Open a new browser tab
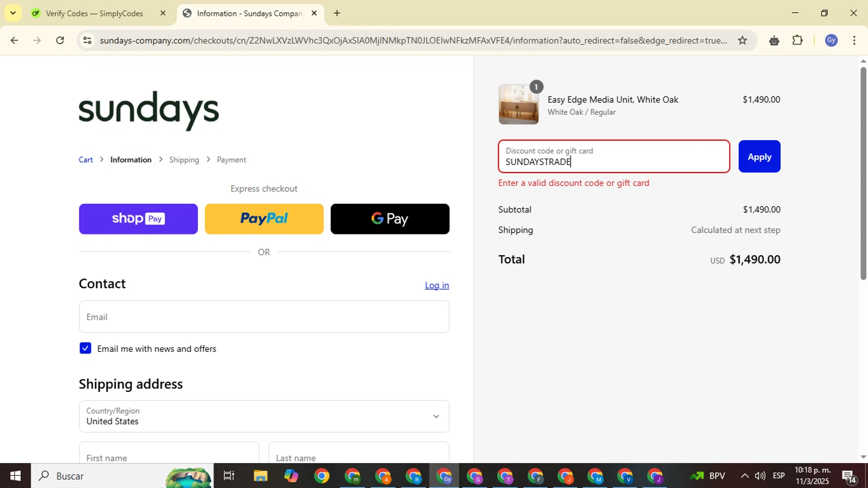This screenshot has width=868, height=488. [x=337, y=13]
